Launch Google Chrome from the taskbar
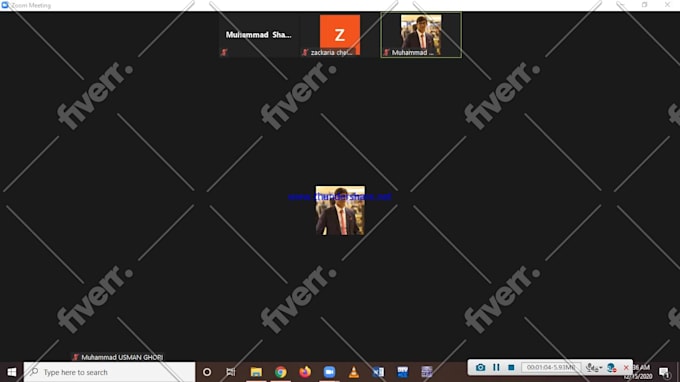This screenshot has width=680, height=382. 281,372
